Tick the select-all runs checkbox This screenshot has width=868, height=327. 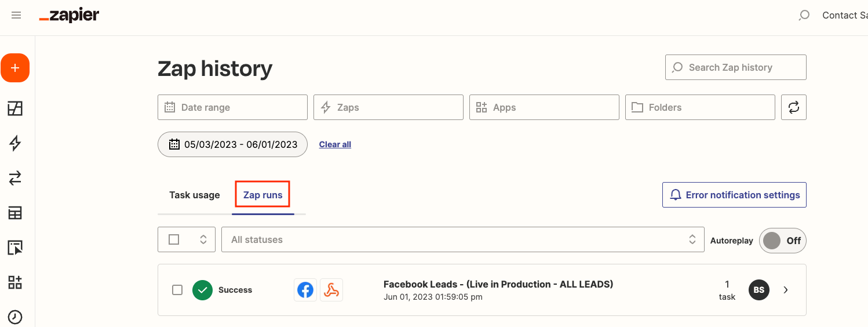[174, 239]
